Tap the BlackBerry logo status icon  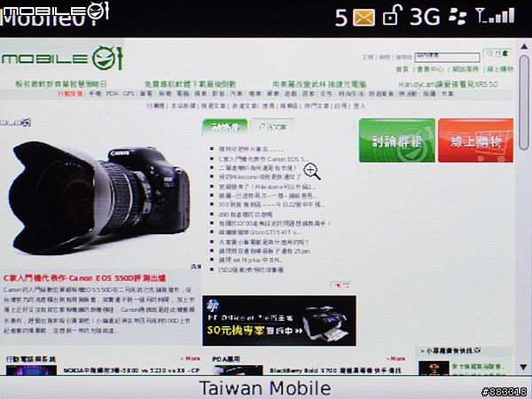(457, 17)
